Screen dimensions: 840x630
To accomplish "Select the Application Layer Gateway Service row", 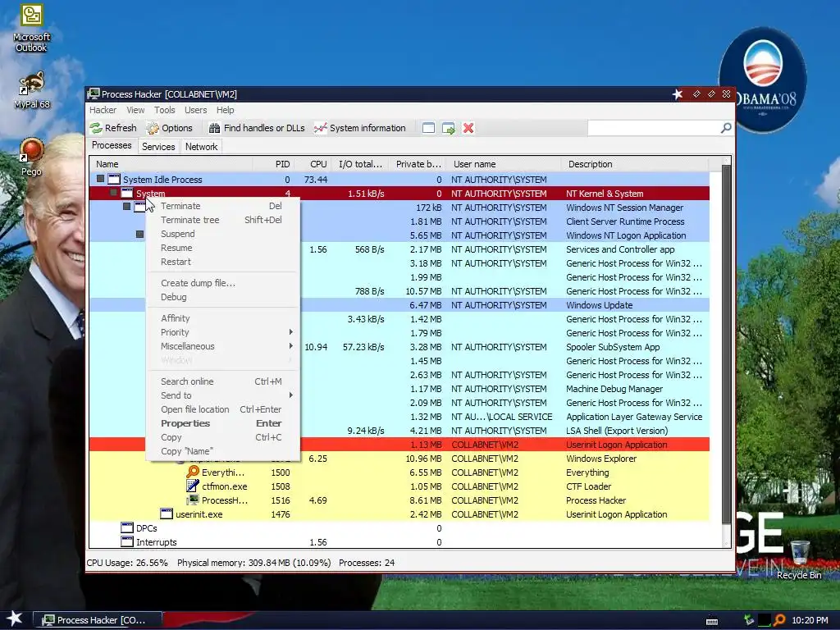I will 399,416.
